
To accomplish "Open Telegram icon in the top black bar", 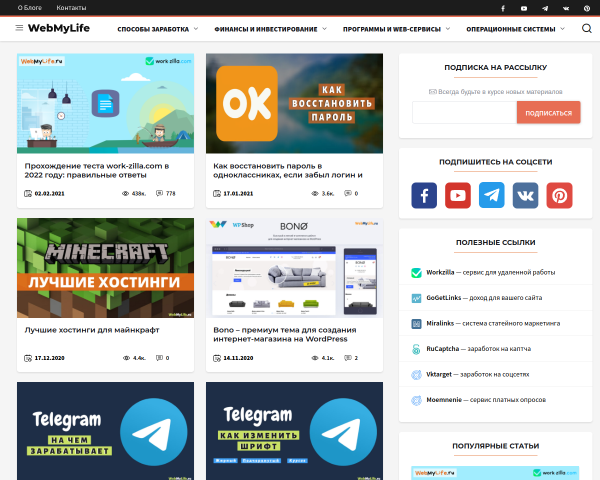I will tap(545, 8).
